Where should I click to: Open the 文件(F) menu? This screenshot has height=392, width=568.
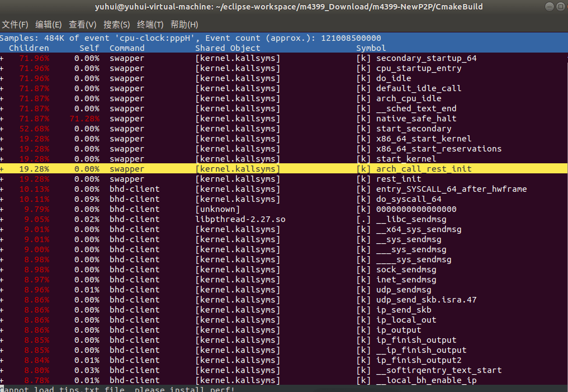click(x=15, y=25)
